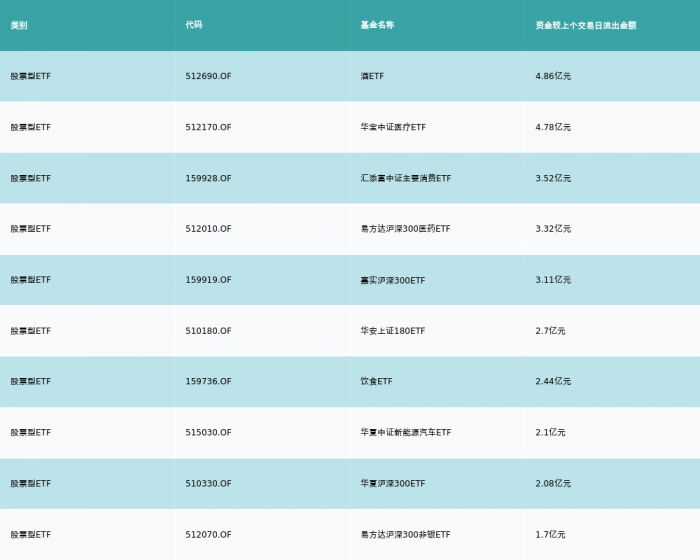Image resolution: width=700 pixels, height=560 pixels.
Task: Select the 3.32亿元 amount cell
Action: [x=553, y=229]
